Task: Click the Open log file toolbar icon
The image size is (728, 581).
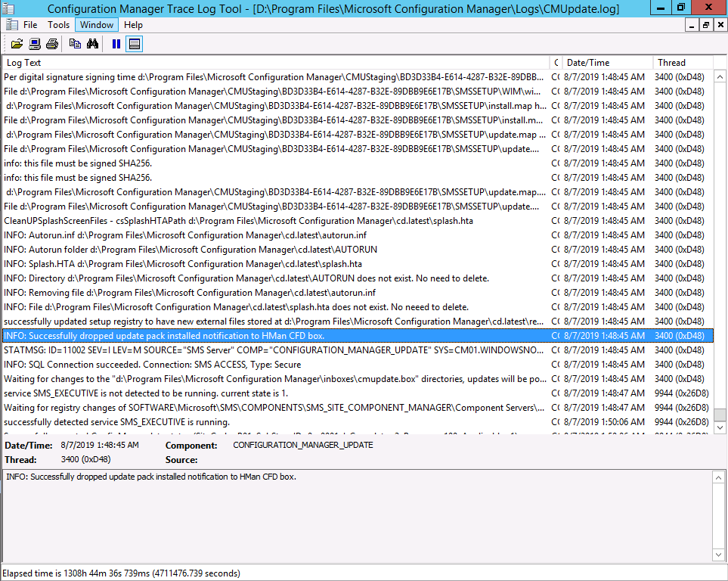Action: click(x=17, y=44)
